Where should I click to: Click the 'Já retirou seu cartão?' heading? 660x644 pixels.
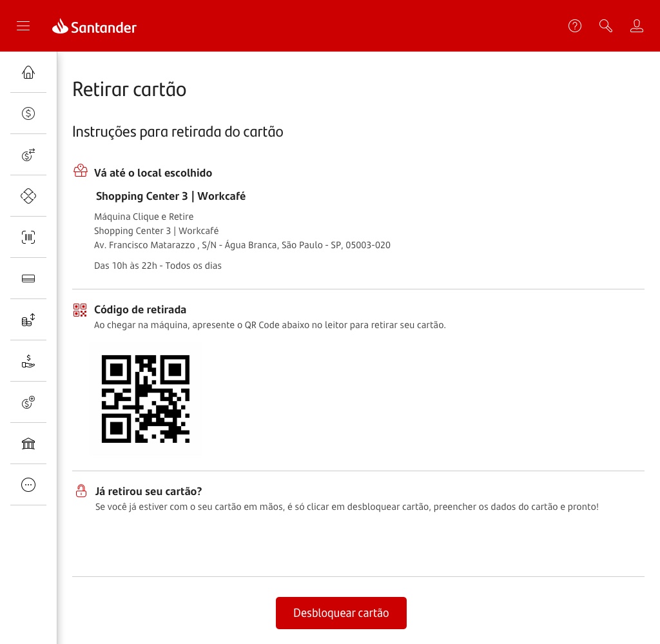click(149, 491)
